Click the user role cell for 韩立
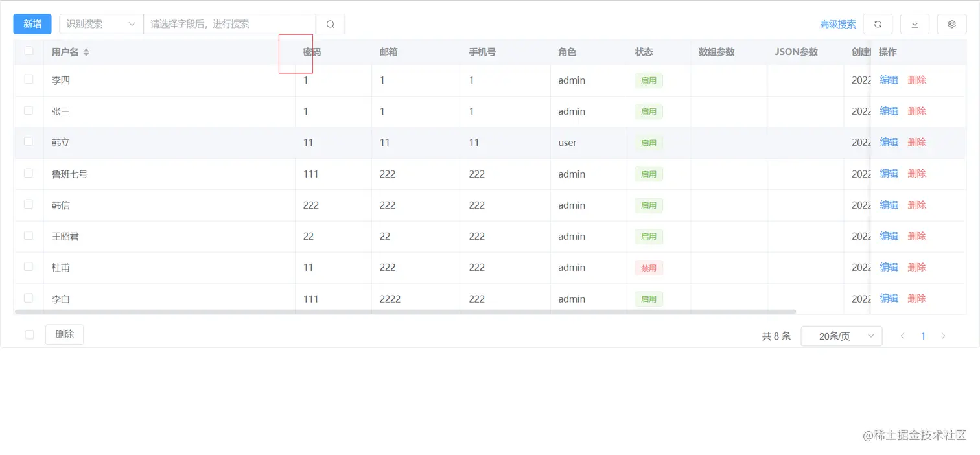This screenshot has width=980, height=455. (x=567, y=143)
